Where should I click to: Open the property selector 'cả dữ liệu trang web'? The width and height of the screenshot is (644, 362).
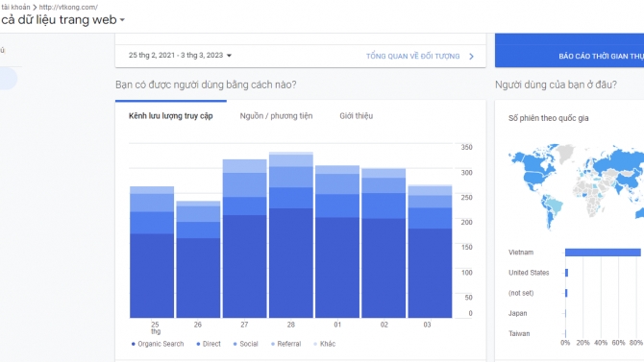[x=62, y=20]
